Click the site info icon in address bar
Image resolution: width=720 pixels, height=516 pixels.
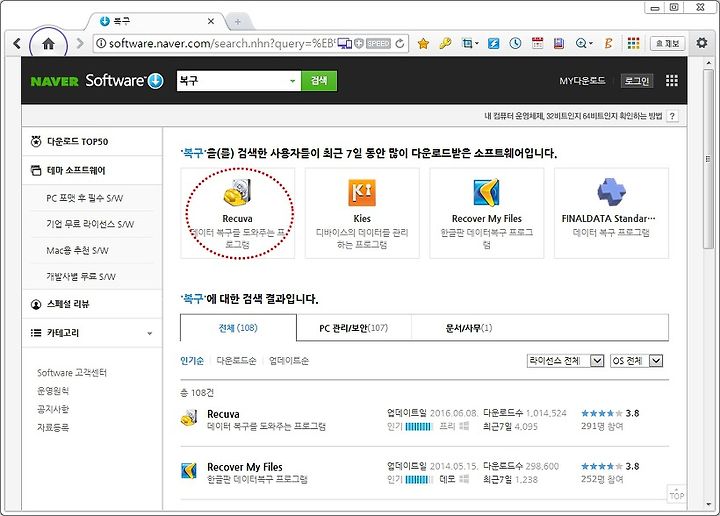[x=101, y=43]
